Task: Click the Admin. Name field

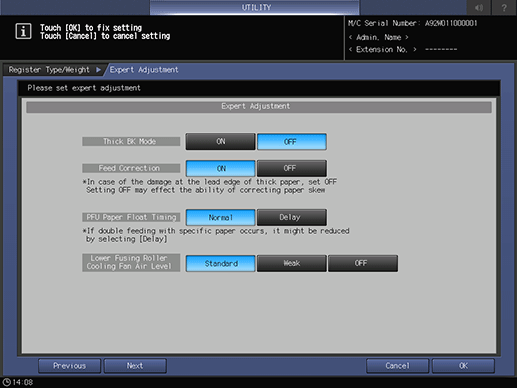Action: pyautogui.click(x=378, y=37)
